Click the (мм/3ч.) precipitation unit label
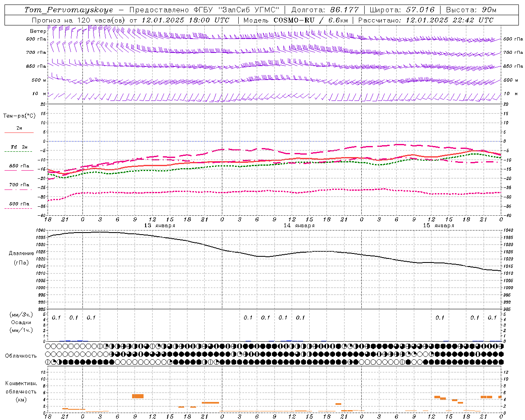Image resolution: width=525 pixels, height=420 pixels. 21,315
